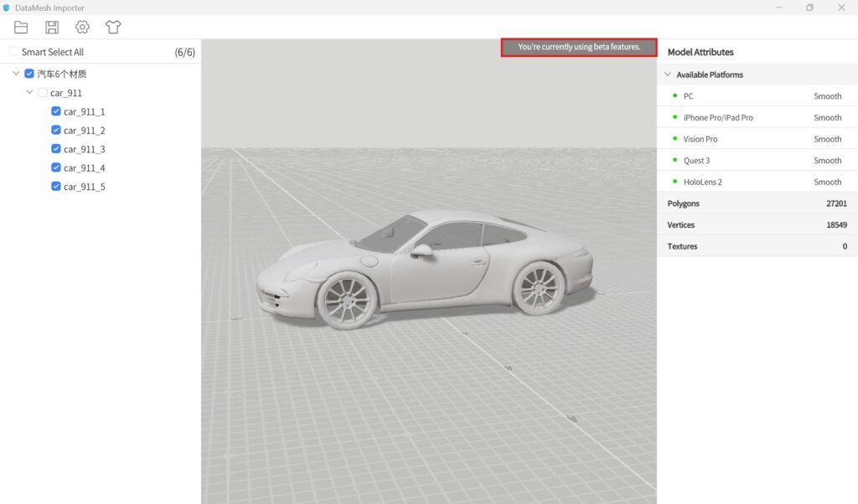Viewport: 858px width, 504px height.
Task: Click the Model Attributes panel header
Action: [702, 52]
